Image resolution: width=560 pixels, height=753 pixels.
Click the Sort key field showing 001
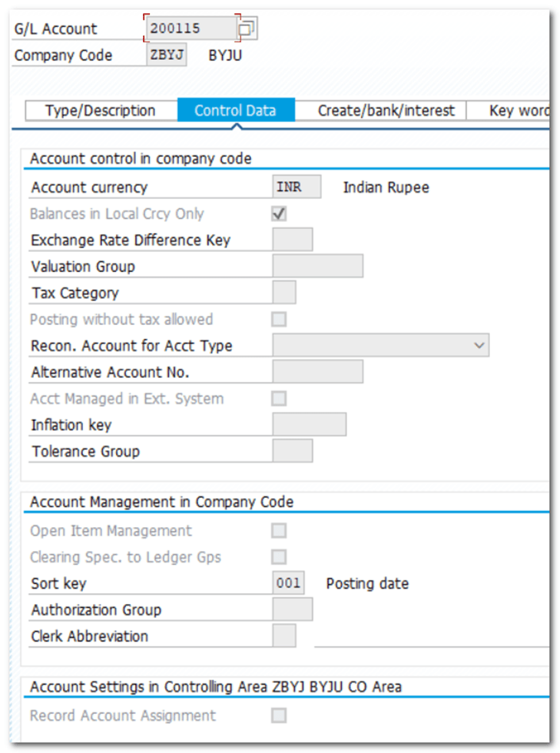(x=289, y=583)
